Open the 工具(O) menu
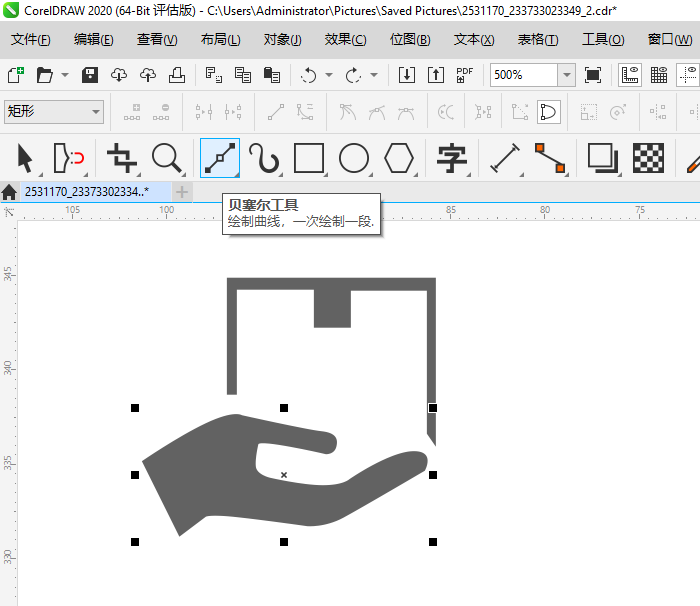Image resolution: width=700 pixels, height=606 pixels. tap(603, 40)
